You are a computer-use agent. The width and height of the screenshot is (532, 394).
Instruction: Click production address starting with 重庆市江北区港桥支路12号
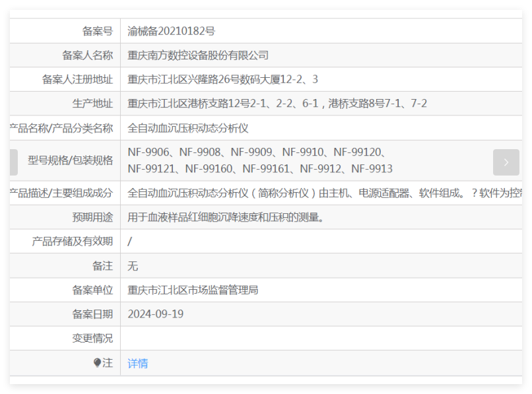[277, 103]
